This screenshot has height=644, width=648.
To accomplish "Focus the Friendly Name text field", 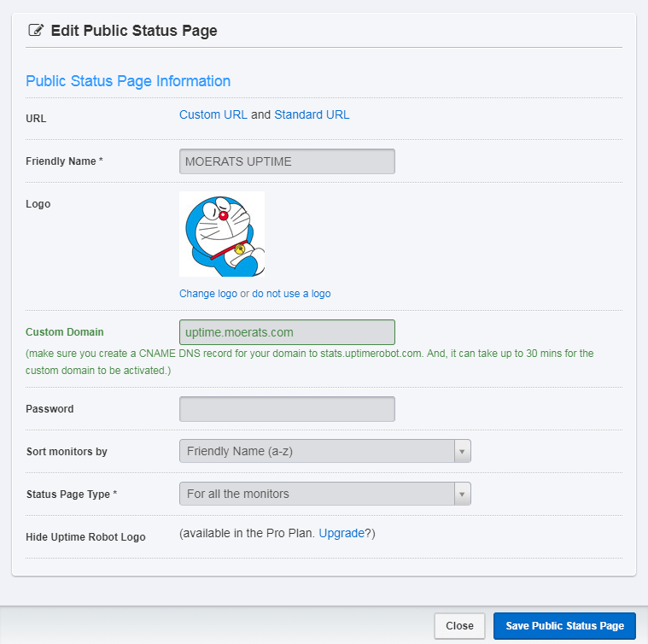I will [x=287, y=161].
